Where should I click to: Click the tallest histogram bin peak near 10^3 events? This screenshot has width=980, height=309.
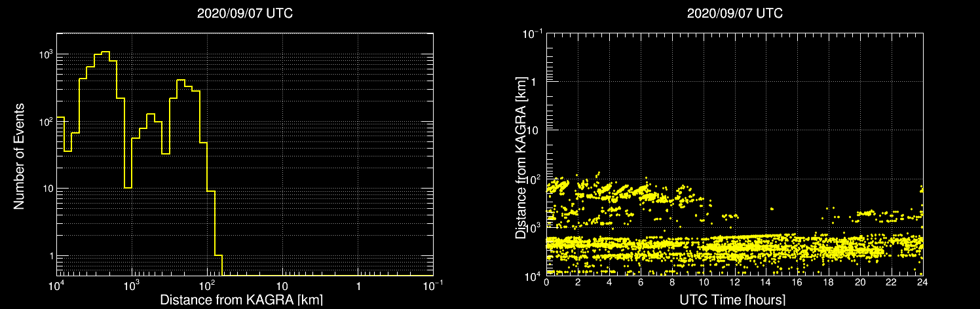coord(105,52)
